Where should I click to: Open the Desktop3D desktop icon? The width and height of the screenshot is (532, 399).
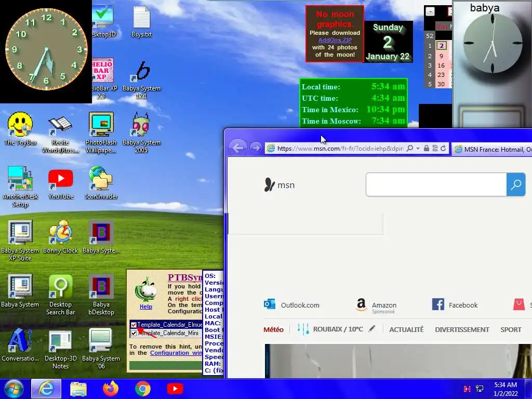[x=103, y=20]
